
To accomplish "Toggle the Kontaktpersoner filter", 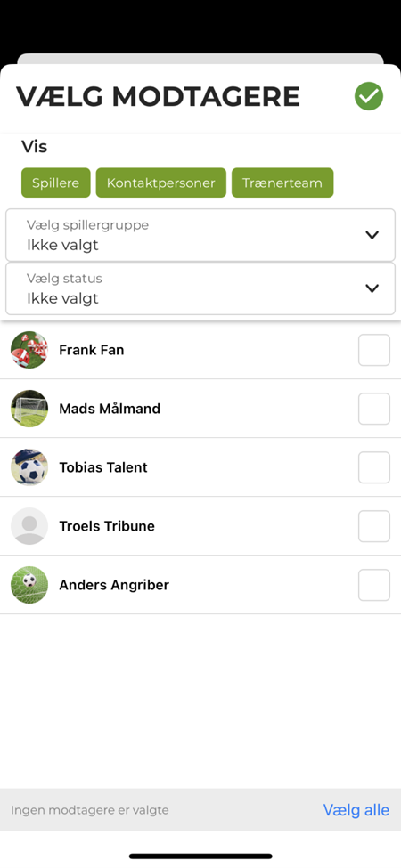I will coord(161,183).
